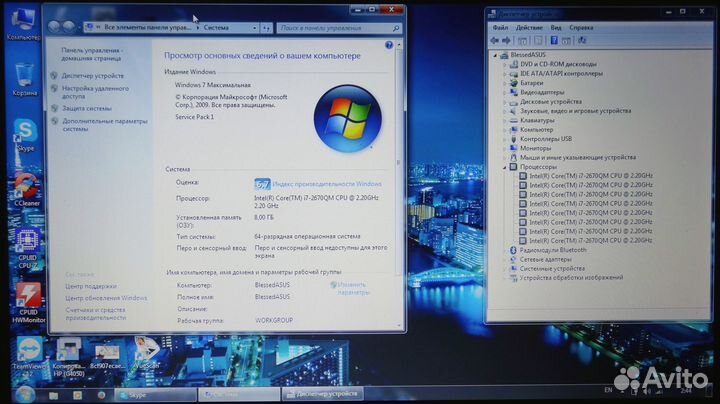This screenshot has height=404, width=720.
Task: Click Система breadcrumb in address bar
Action: pyautogui.click(x=216, y=28)
